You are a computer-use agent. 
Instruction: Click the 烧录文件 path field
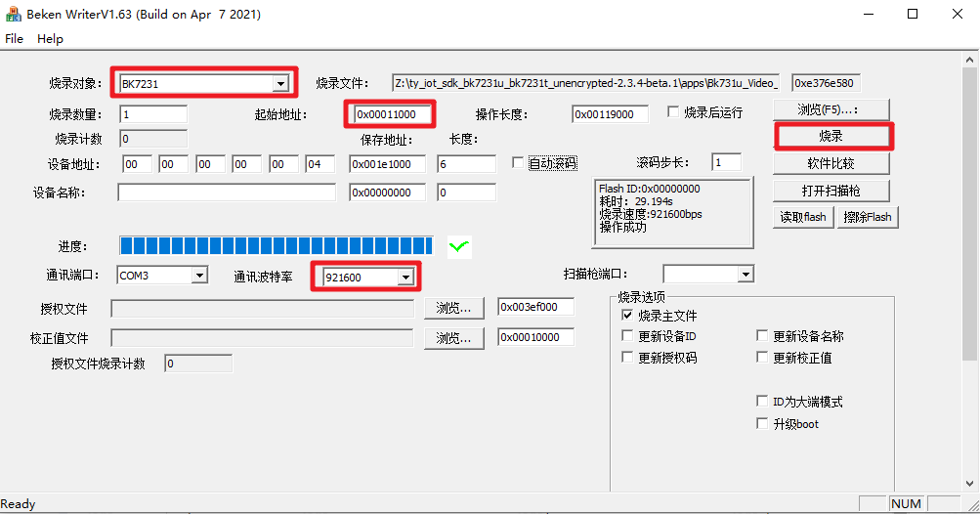(x=585, y=83)
